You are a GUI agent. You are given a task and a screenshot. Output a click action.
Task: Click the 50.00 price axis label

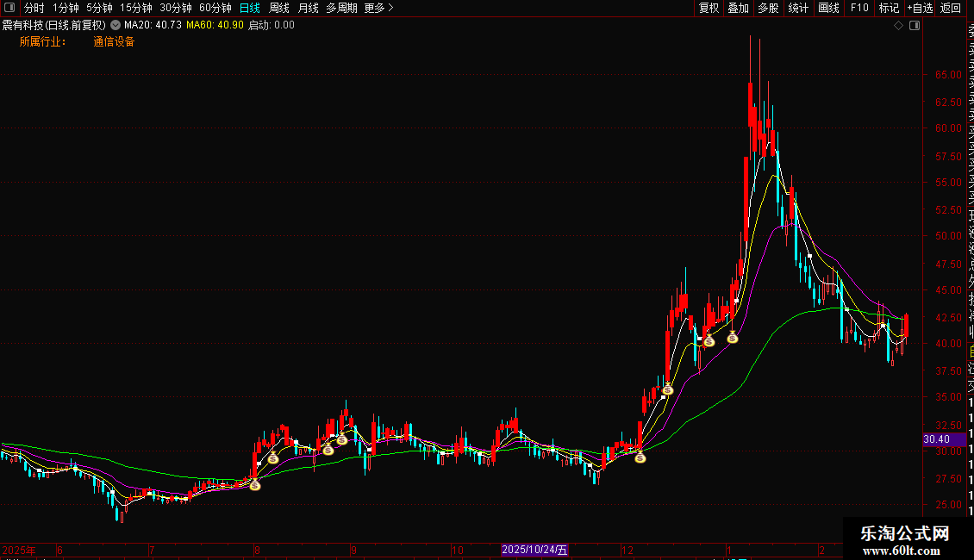click(x=948, y=236)
